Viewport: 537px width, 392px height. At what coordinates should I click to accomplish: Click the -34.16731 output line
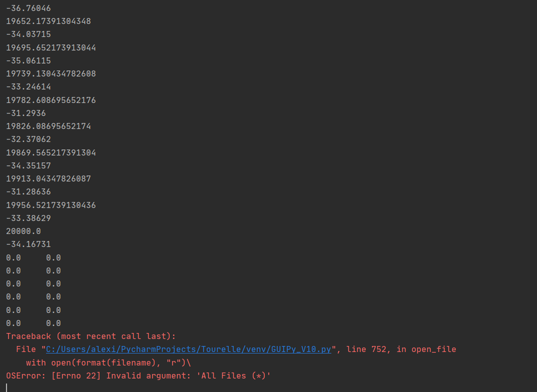pos(29,244)
